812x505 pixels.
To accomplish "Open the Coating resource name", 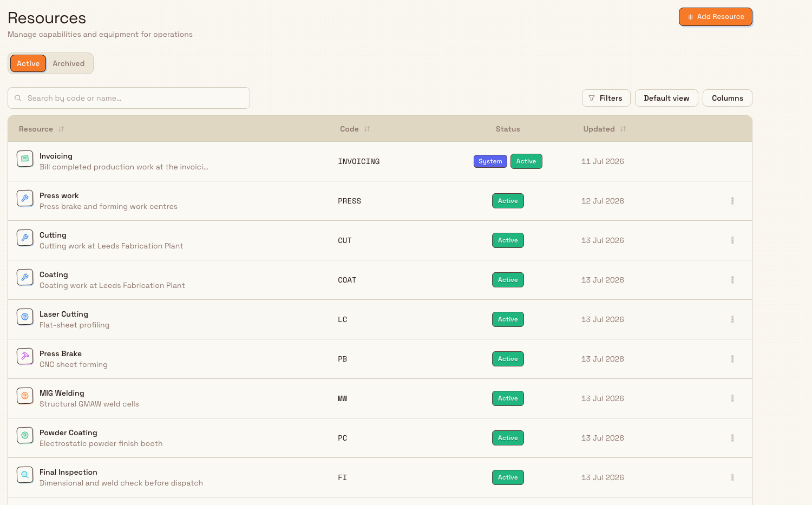I will 54,274.
